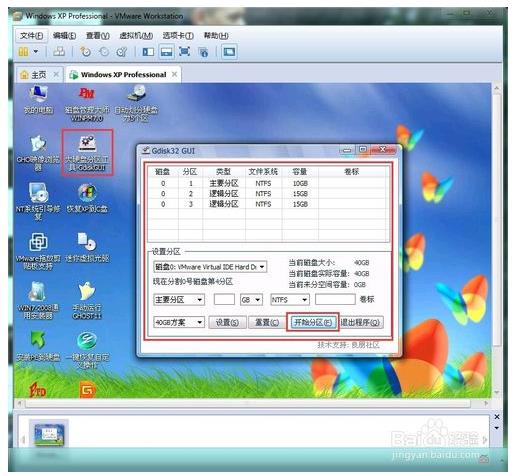This screenshot has width=512, height=476.
Task: Click the Send Ctrl+Alt+Del toolbar icon
Action: click(59, 51)
